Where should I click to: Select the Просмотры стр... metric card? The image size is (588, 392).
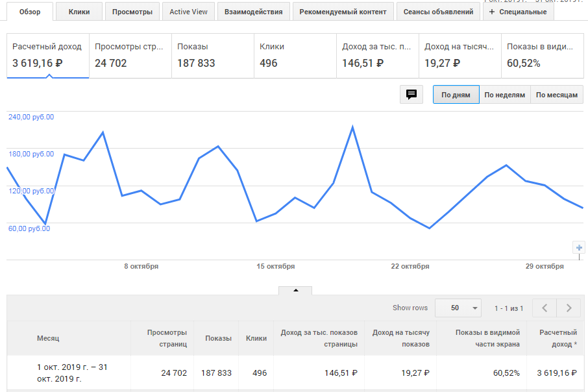click(x=130, y=56)
